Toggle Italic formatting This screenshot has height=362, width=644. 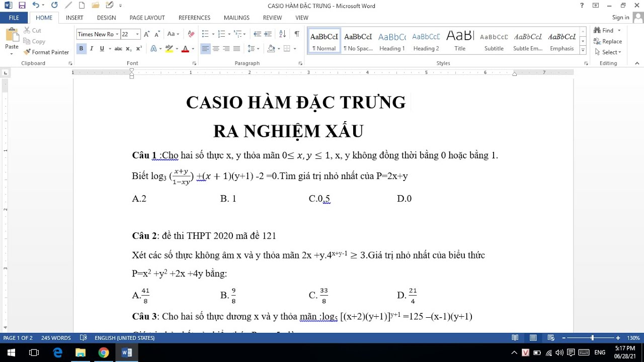92,49
